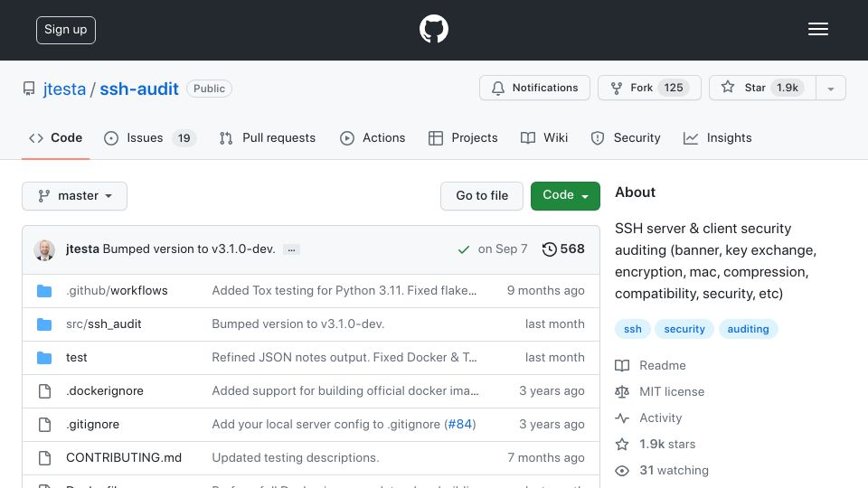The height and width of the screenshot is (488, 868).
Task: Open the Wiki tab
Action: click(544, 137)
